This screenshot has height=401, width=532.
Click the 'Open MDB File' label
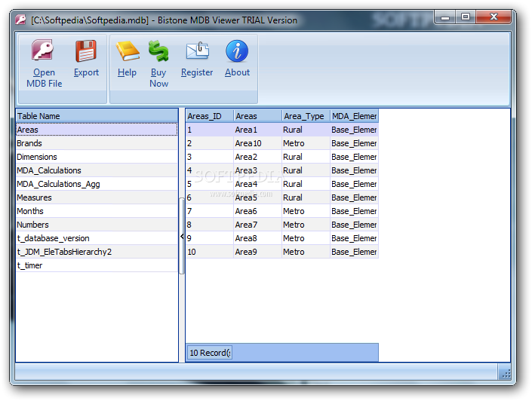pos(44,78)
